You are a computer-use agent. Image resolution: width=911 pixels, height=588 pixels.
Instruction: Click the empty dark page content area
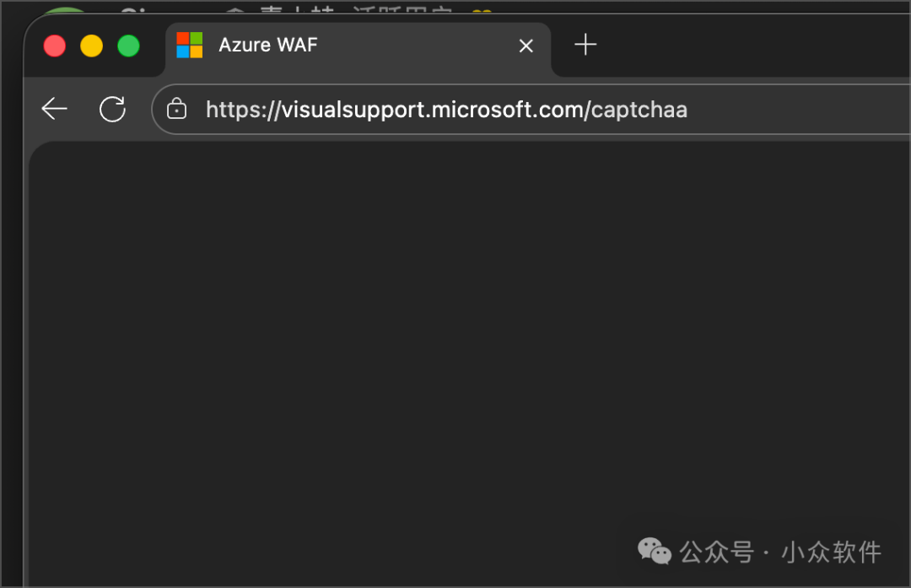click(464, 337)
